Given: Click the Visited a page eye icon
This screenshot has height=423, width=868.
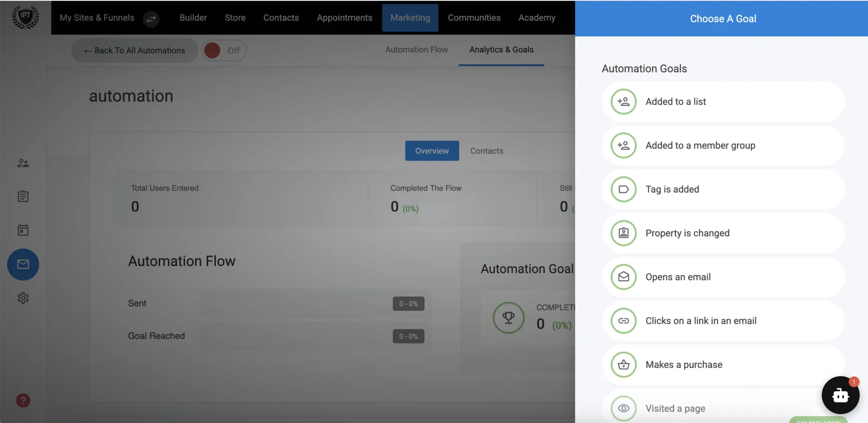Looking at the screenshot, I should pos(623,409).
